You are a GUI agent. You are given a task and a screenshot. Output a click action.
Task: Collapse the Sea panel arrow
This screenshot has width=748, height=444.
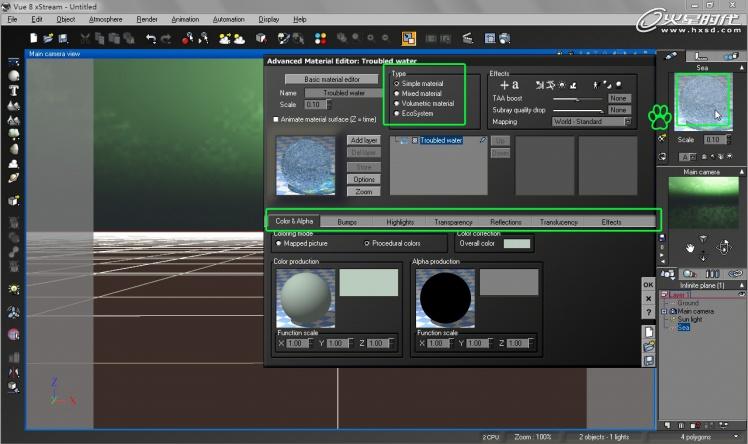[x=742, y=68]
